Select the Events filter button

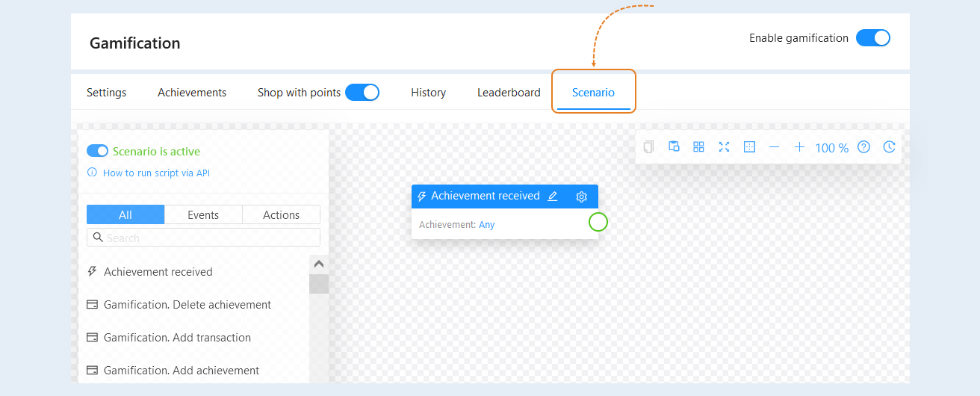coord(203,214)
